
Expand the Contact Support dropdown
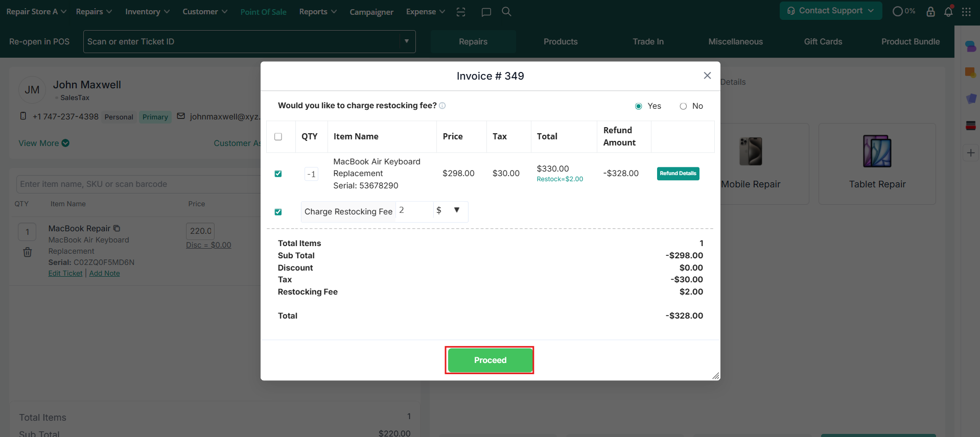click(831, 11)
